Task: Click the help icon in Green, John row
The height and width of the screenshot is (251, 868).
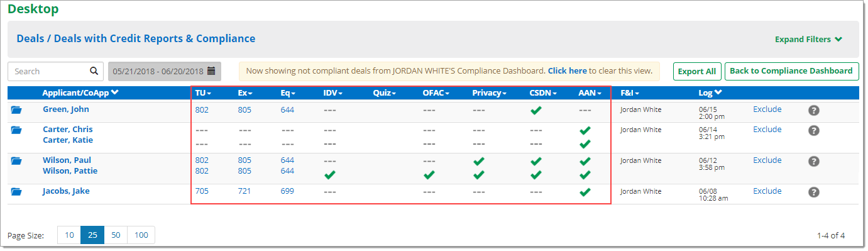Action: [814, 111]
